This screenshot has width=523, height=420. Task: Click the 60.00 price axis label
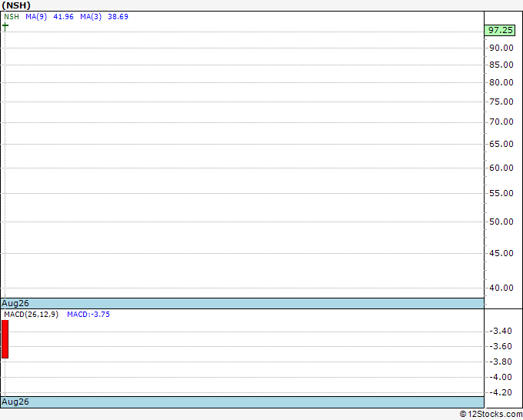(x=501, y=168)
